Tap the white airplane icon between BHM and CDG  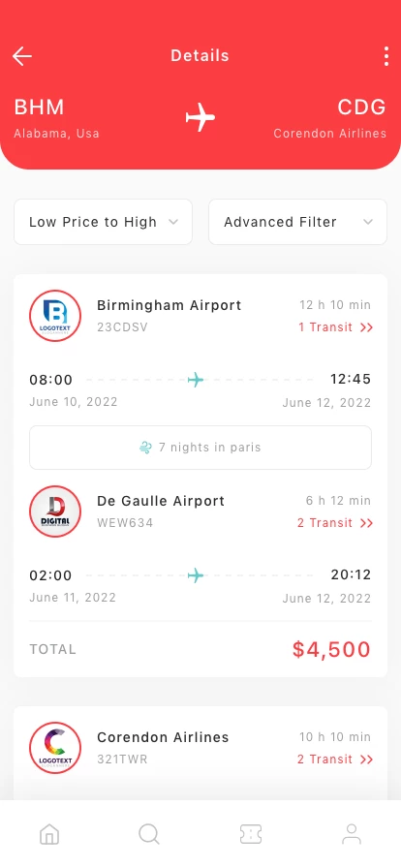pyautogui.click(x=200, y=117)
